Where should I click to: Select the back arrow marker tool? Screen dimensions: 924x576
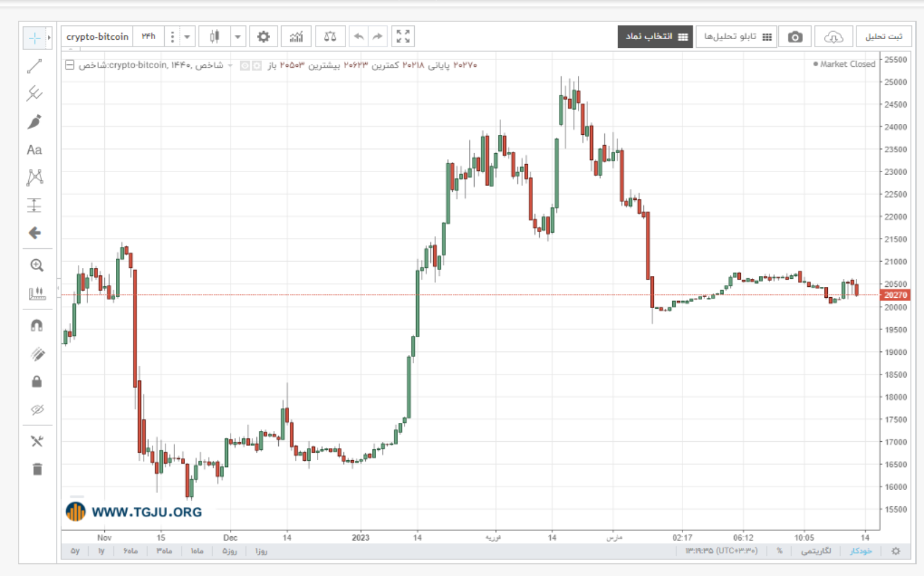click(x=35, y=233)
